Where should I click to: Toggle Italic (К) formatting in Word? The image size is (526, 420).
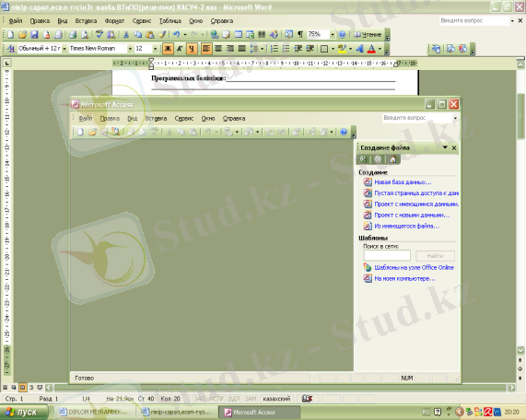pos(180,49)
